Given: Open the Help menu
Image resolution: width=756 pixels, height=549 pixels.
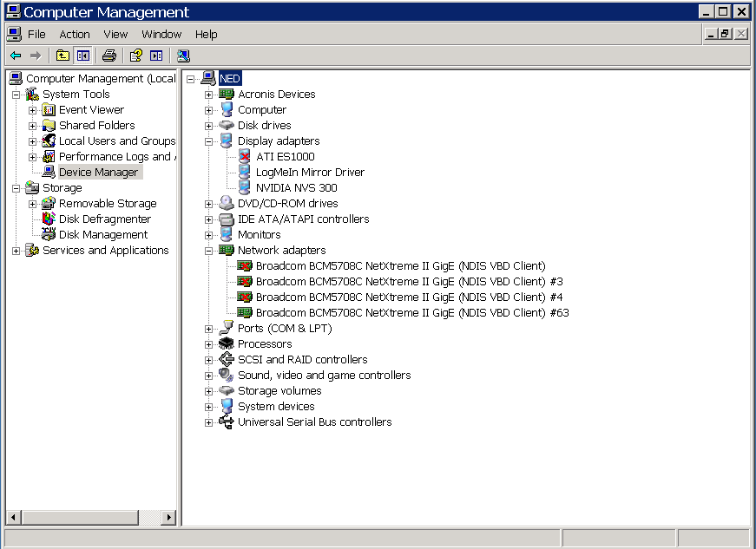Looking at the screenshot, I should pyautogui.click(x=207, y=34).
